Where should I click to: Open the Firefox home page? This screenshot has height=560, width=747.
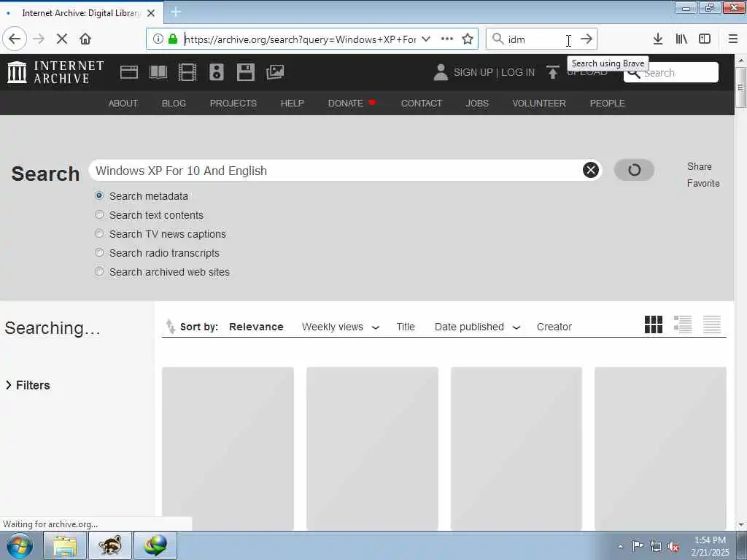click(85, 39)
